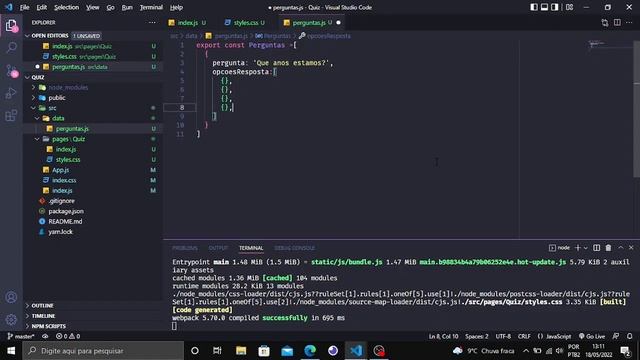Click the Explorer more actions ellipsis
This screenshot has height=360, width=640.
click(x=152, y=22)
